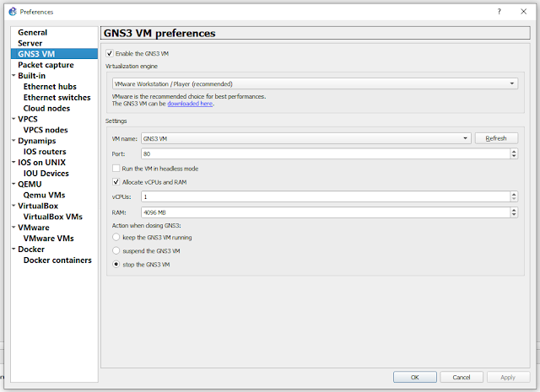This screenshot has width=540, height=392.
Task: Open IOU Devices settings
Action: 46,173
